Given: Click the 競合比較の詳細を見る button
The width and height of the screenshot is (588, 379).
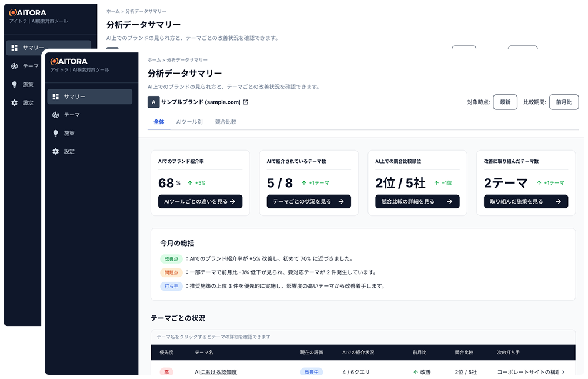Looking at the screenshot, I should point(417,201).
